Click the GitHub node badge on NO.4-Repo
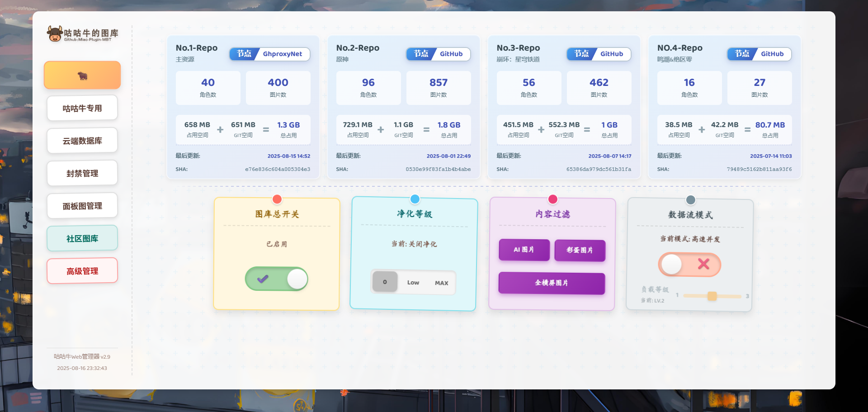The width and height of the screenshot is (868, 412). (x=759, y=54)
